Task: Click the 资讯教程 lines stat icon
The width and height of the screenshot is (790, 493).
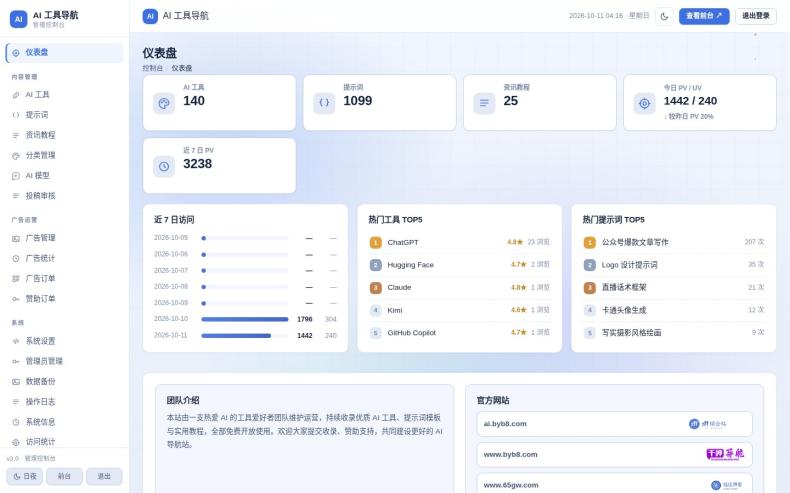Action: coord(484,103)
